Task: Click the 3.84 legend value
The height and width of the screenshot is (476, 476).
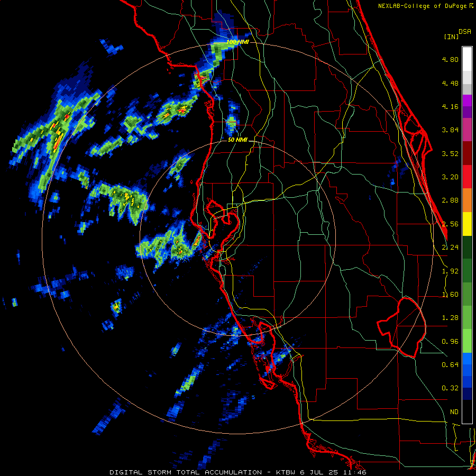Action: point(450,130)
